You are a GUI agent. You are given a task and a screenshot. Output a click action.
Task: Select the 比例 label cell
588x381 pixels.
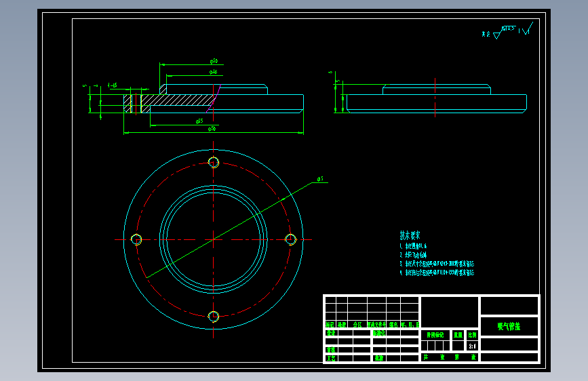472,335
